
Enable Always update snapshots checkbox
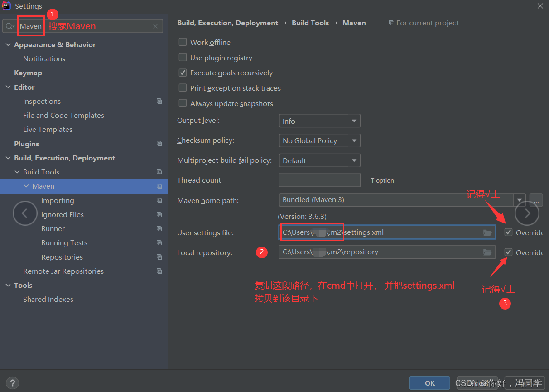[x=183, y=103]
